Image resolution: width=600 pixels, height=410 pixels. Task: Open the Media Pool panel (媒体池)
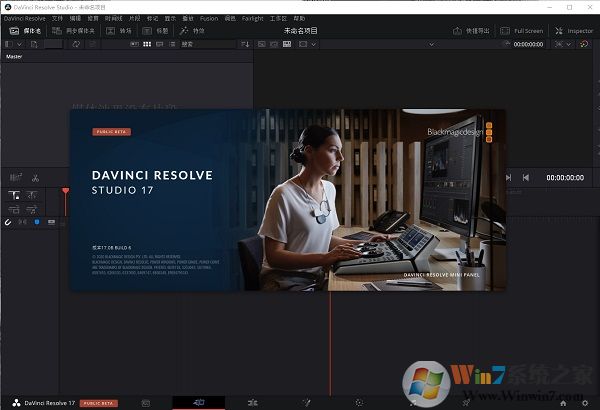[x=27, y=31]
